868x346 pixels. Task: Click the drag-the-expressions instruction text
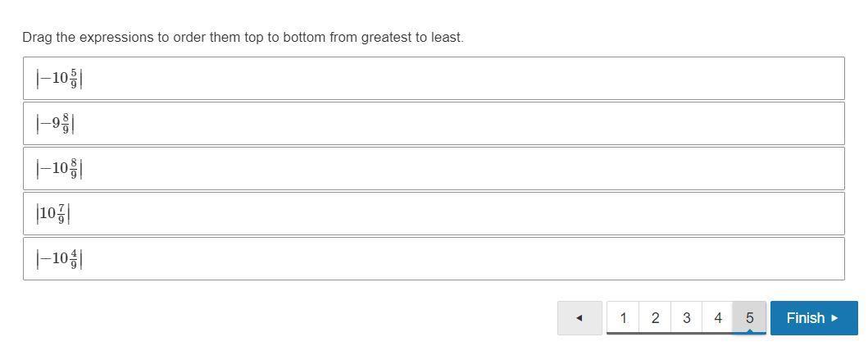[243, 38]
